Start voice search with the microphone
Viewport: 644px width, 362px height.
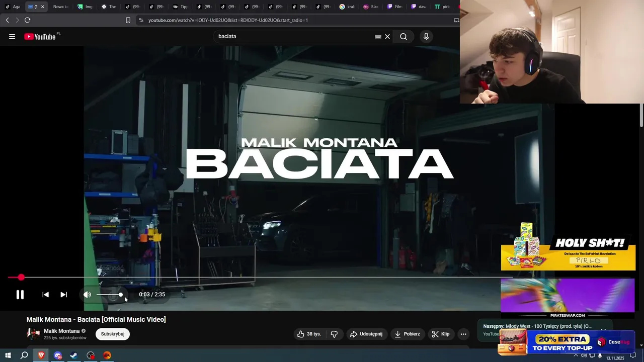[x=426, y=37]
